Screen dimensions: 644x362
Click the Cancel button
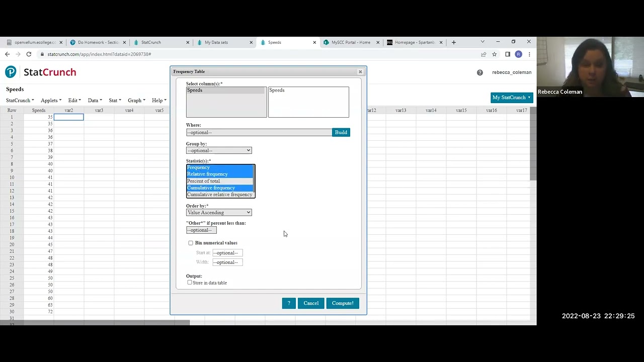click(311, 303)
